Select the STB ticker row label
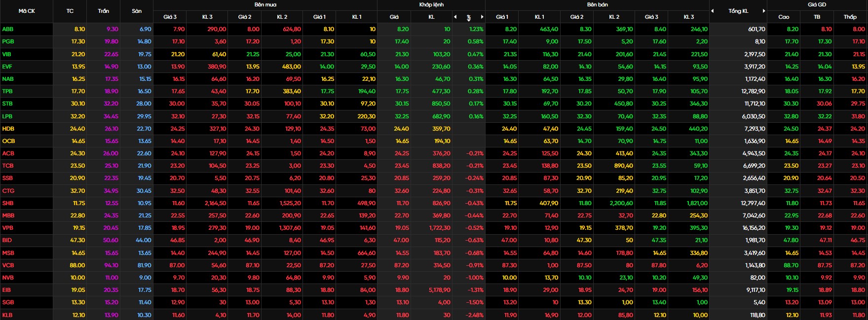868x320 pixels. click(x=7, y=104)
